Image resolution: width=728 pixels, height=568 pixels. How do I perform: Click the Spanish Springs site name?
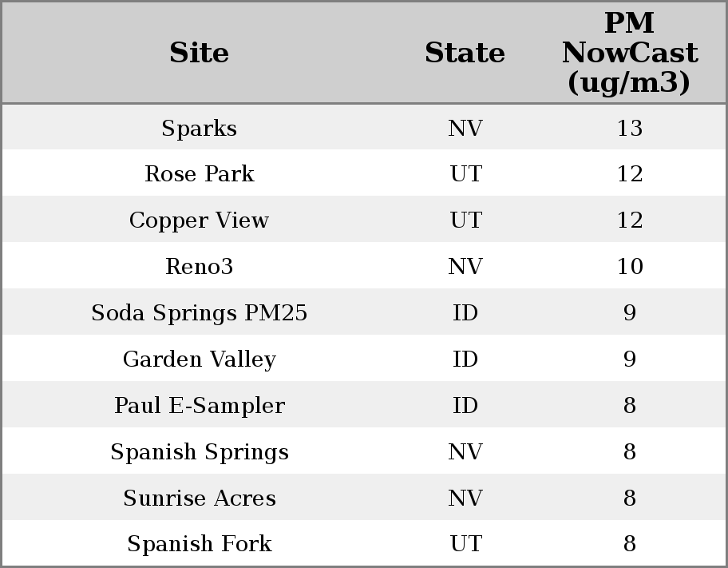(x=199, y=452)
